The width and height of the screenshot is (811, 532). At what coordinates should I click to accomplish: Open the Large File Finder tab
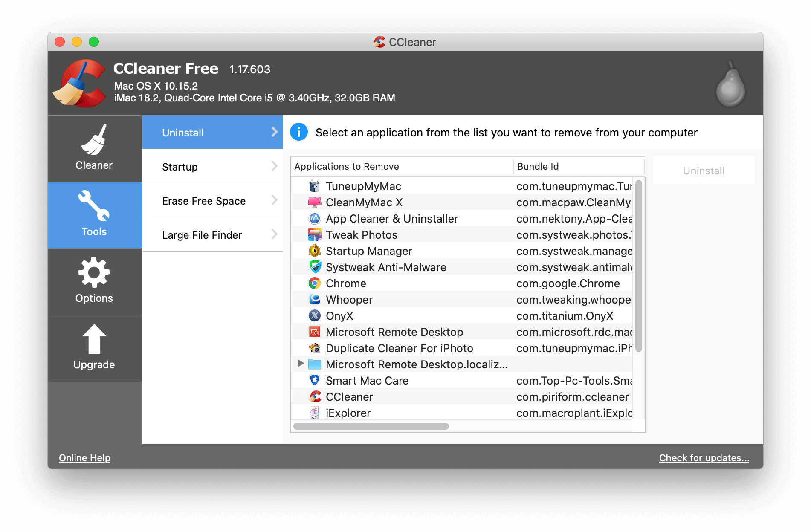click(x=212, y=234)
